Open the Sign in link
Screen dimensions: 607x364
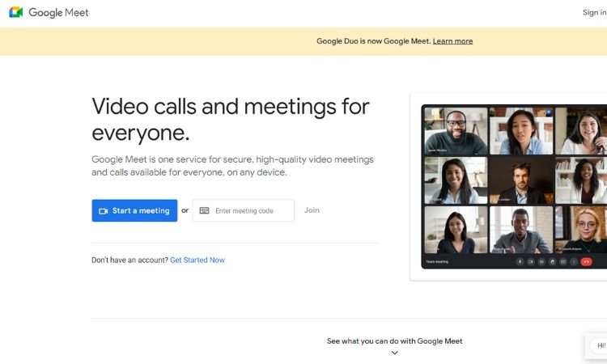594,12
